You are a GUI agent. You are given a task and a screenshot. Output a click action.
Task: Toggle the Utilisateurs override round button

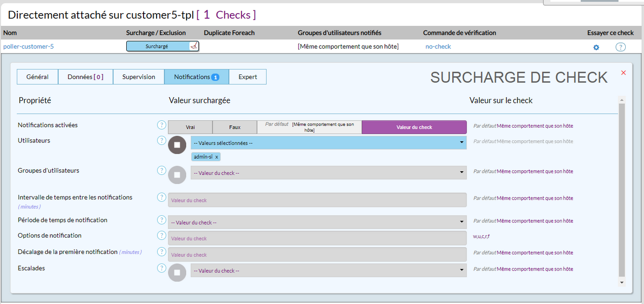[177, 145]
